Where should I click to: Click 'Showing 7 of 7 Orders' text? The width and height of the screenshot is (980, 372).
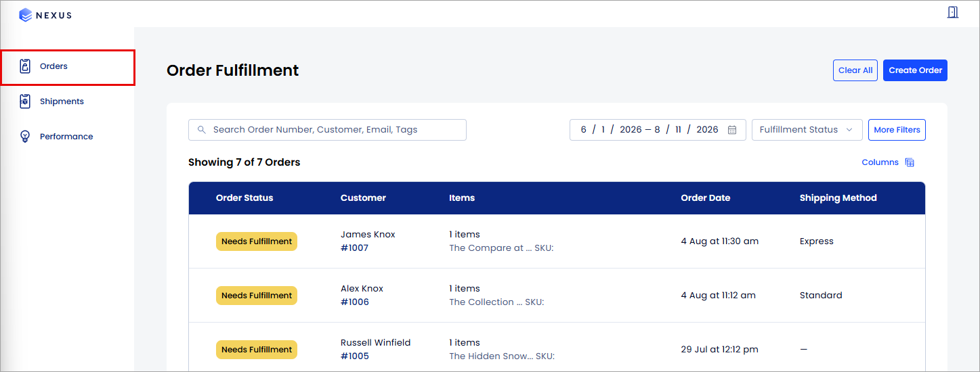coord(244,162)
